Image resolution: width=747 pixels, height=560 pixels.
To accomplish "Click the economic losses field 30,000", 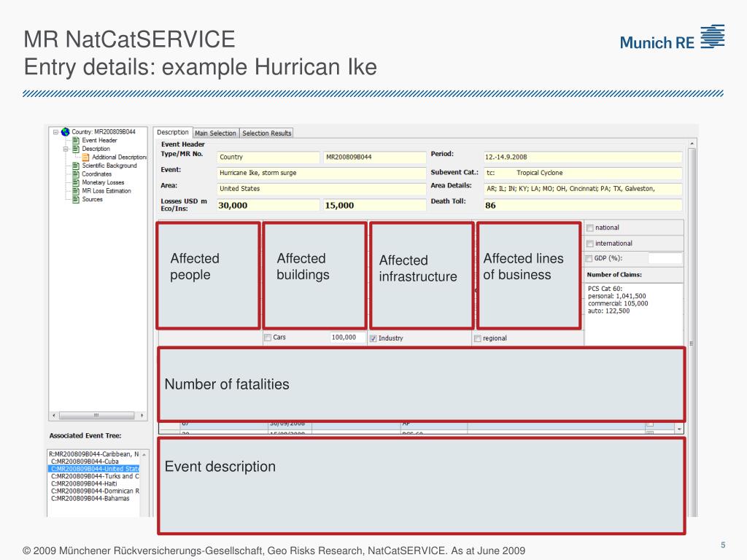I will [x=268, y=205].
